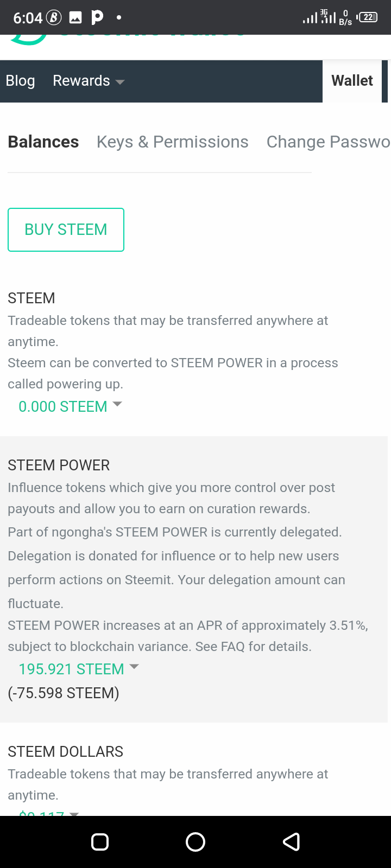Select the Balances tab

pos(43,142)
